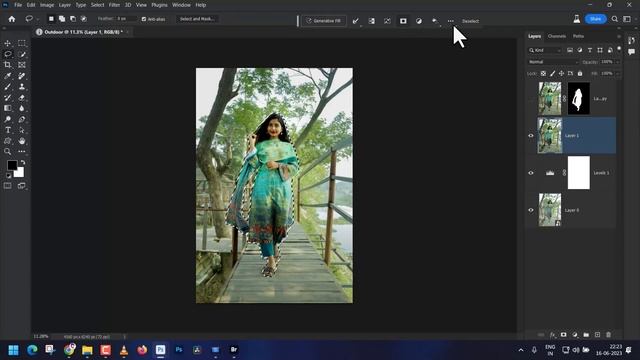The height and width of the screenshot is (360, 640).
Task: Hide Layer 1 using its eye icon
Action: click(x=531, y=136)
